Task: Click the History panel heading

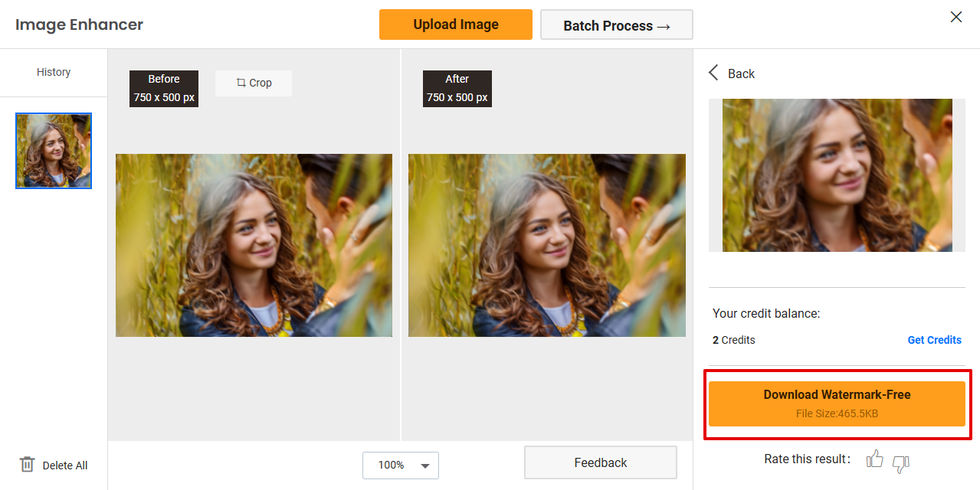Action: (x=54, y=72)
